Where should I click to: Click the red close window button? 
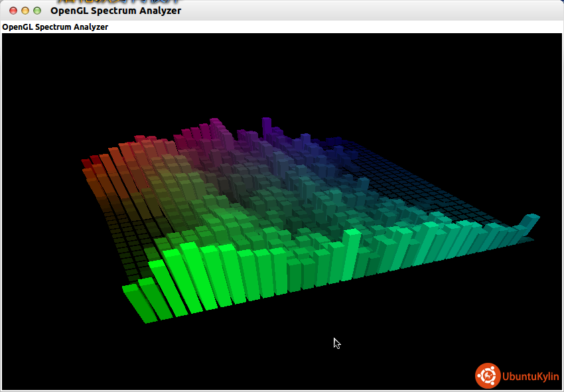click(13, 11)
